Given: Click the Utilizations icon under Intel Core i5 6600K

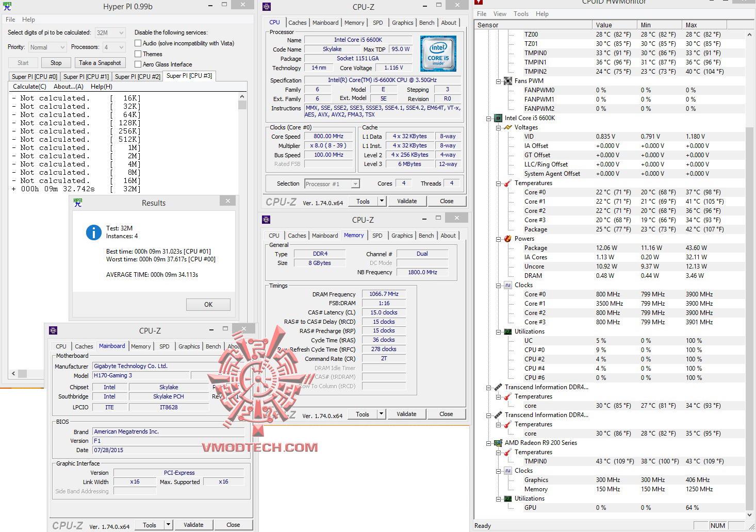Looking at the screenshot, I should [x=508, y=331].
